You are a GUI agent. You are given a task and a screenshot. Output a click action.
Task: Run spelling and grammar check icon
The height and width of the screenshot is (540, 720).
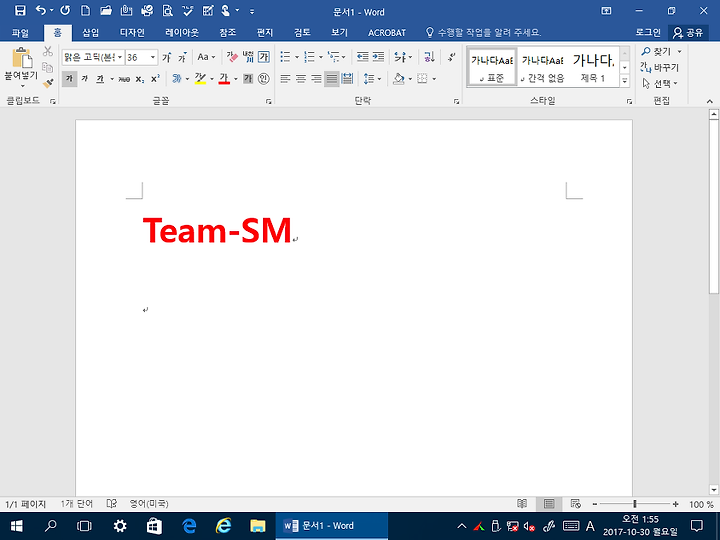pyautogui.click(x=188, y=10)
